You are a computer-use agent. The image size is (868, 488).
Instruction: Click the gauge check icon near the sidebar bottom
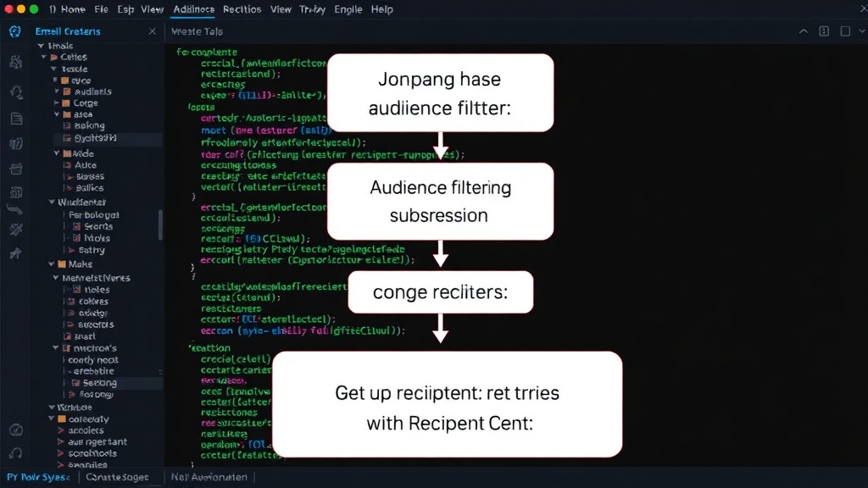(16, 430)
